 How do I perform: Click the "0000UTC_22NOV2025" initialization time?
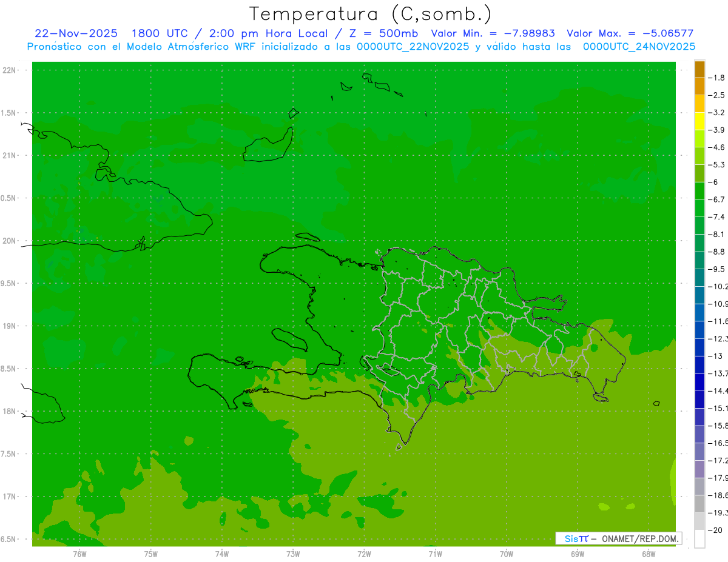[x=413, y=46]
